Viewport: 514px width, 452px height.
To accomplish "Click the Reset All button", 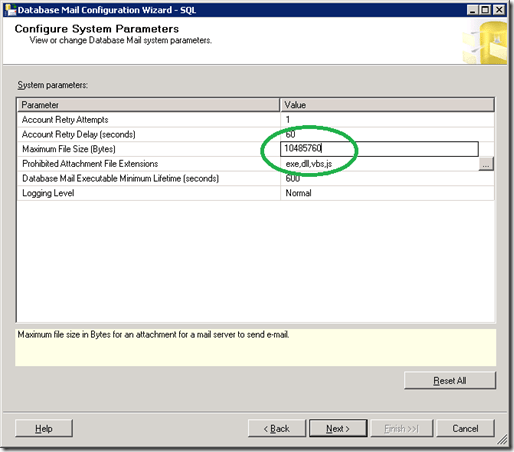I will click(x=450, y=380).
